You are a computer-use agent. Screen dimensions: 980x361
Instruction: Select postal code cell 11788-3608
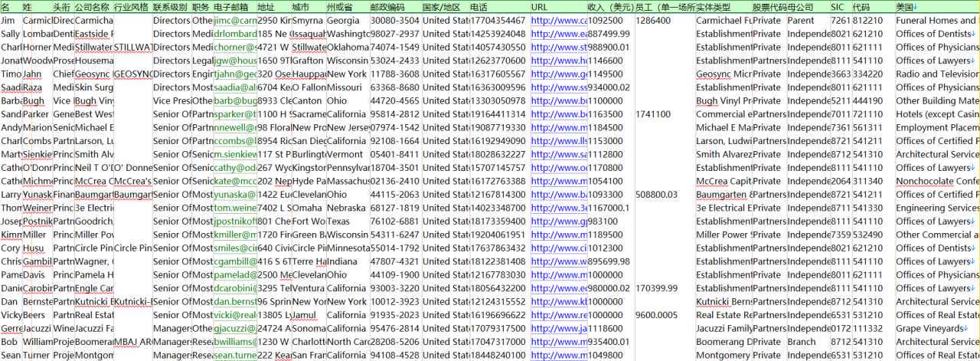click(394, 74)
